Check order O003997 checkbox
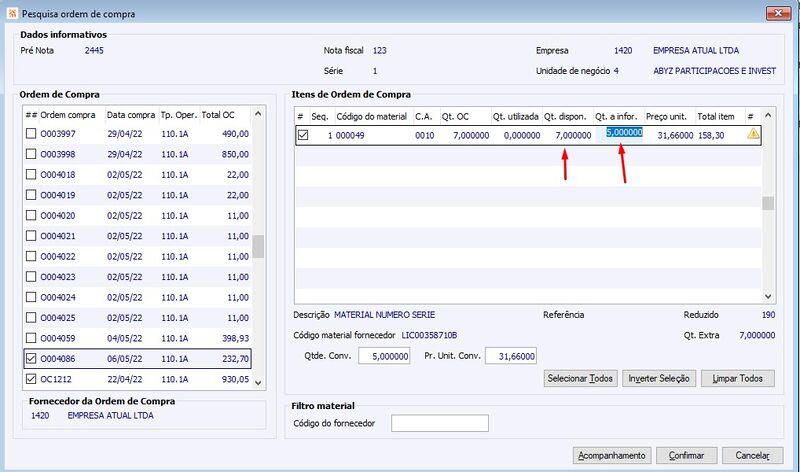 coord(31,134)
